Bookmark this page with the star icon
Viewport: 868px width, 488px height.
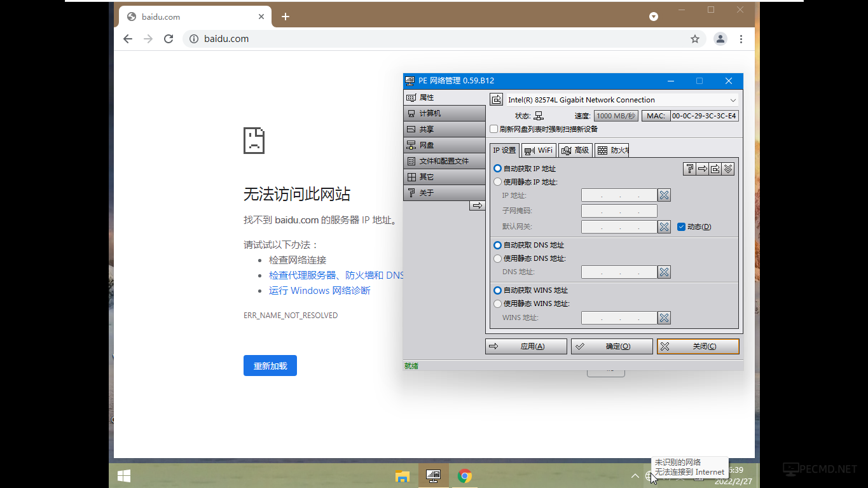pyautogui.click(x=695, y=39)
